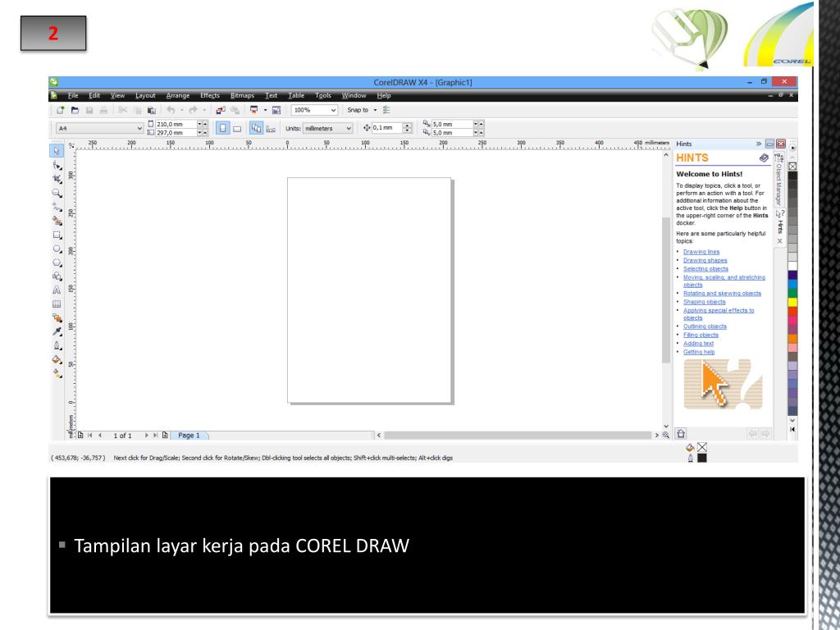Image resolution: width=840 pixels, height=630 pixels.
Task: Switch to the Page 1 tab
Action: (189, 436)
